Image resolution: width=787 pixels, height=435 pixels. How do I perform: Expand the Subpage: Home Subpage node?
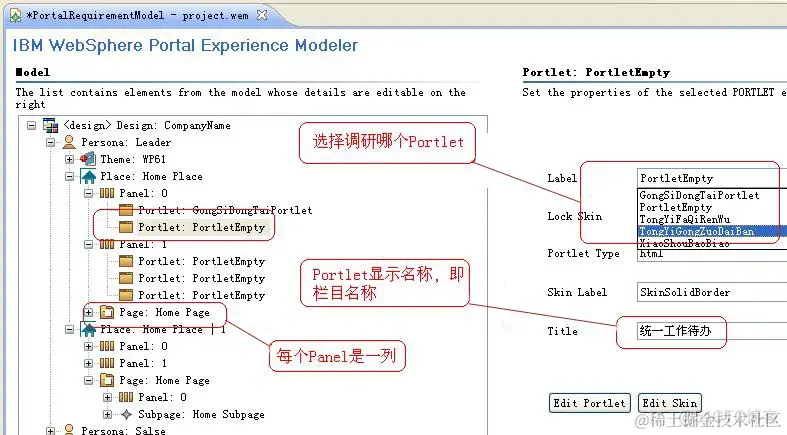point(107,415)
